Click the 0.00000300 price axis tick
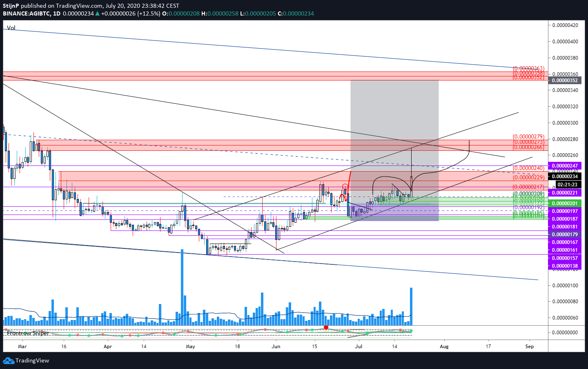 coord(565,123)
